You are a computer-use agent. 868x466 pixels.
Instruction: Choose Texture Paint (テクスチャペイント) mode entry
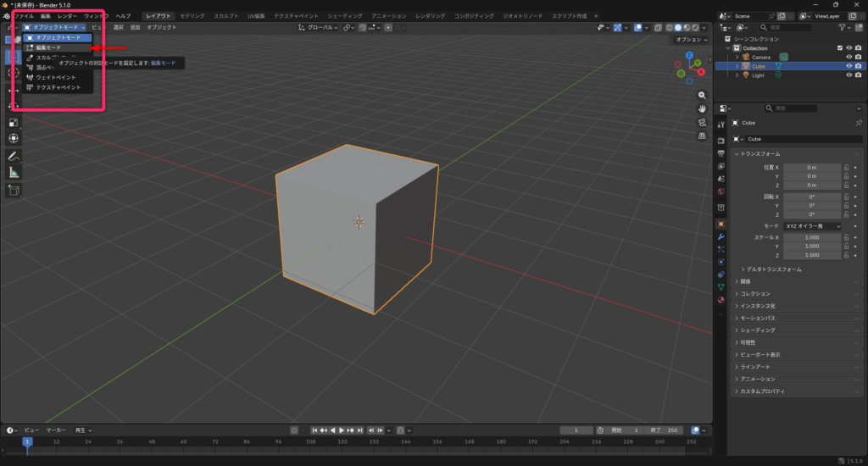(58, 87)
